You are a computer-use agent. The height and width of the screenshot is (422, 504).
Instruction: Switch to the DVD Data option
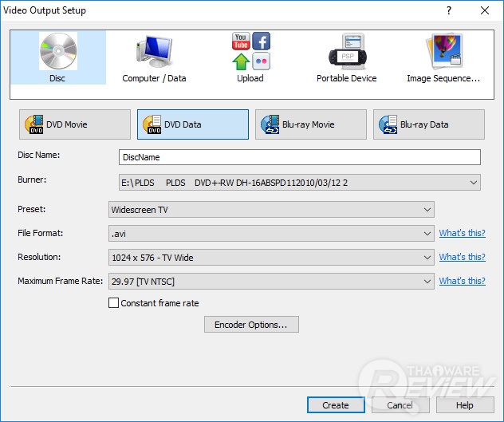(193, 124)
